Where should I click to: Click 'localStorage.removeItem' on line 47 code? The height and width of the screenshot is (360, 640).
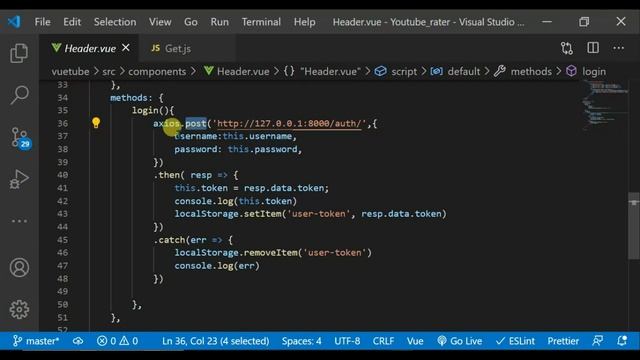coord(236,253)
